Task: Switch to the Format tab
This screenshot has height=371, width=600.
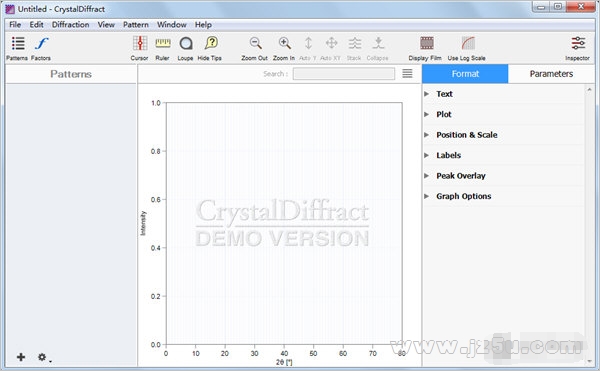Action: (465, 74)
